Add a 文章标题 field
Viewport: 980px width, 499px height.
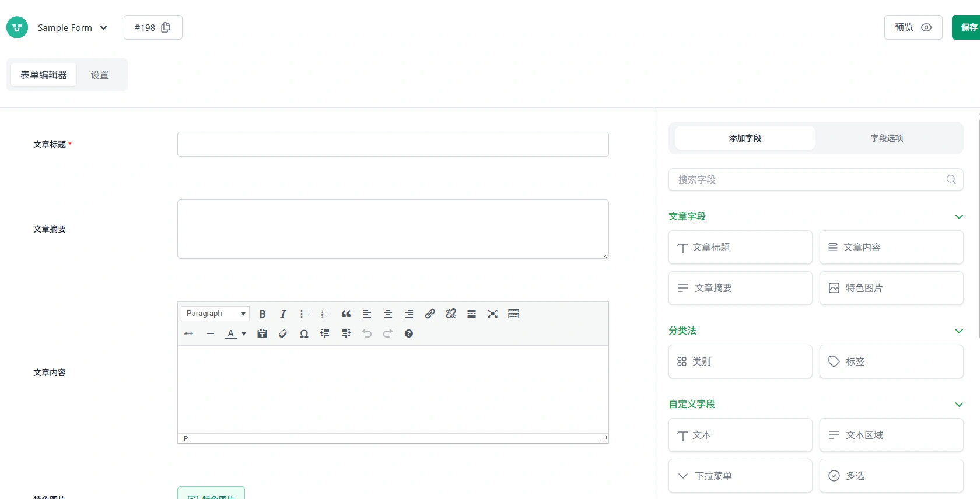pyautogui.click(x=740, y=247)
